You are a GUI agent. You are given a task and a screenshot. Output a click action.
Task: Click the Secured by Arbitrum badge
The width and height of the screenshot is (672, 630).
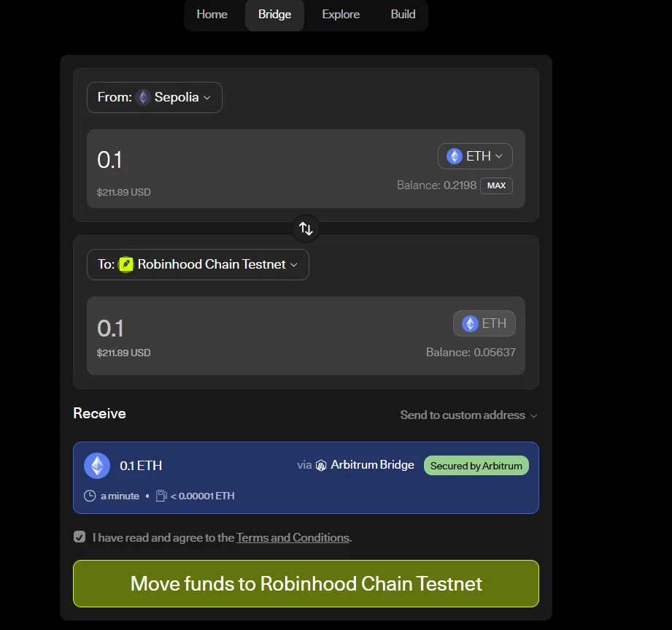click(x=476, y=466)
